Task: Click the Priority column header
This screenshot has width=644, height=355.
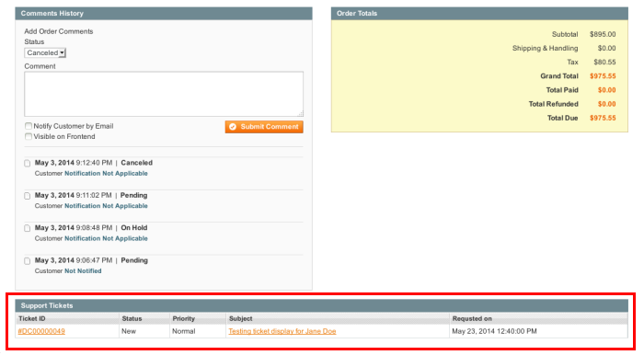Action: point(198,318)
